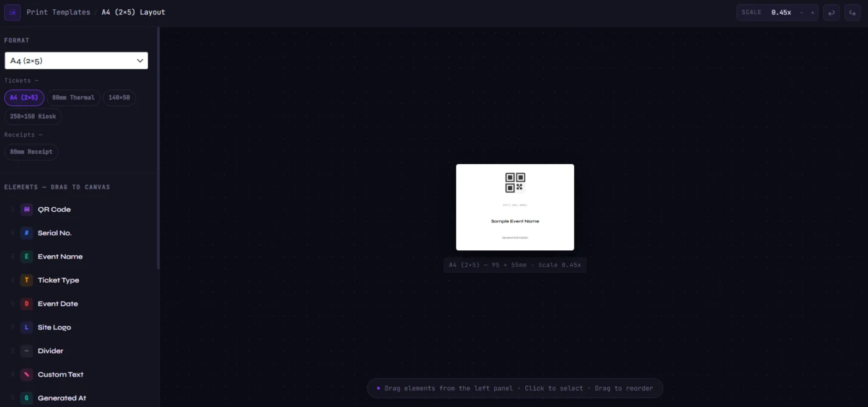This screenshot has width=868, height=407.
Task: Increase scale with plus button
Action: pyautogui.click(x=813, y=12)
